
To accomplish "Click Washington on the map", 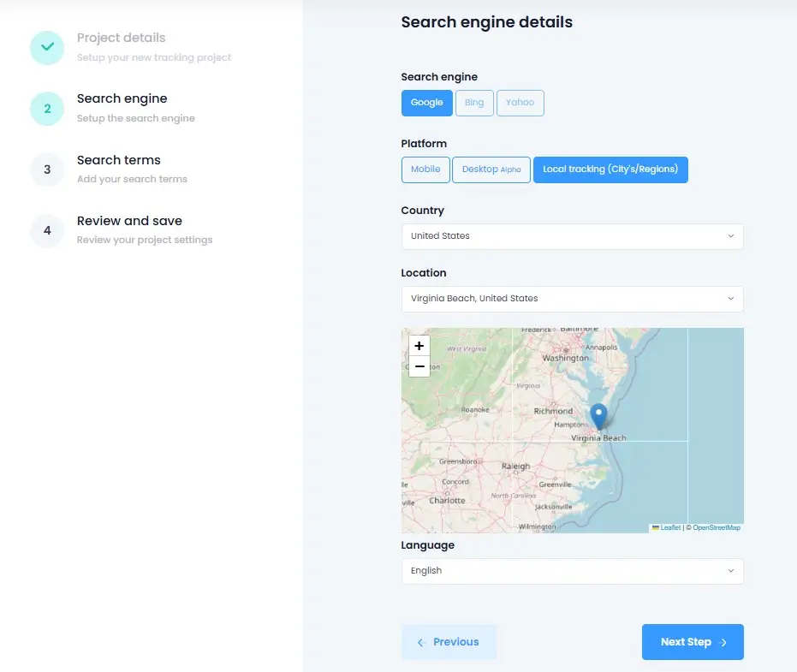I will coord(565,358).
